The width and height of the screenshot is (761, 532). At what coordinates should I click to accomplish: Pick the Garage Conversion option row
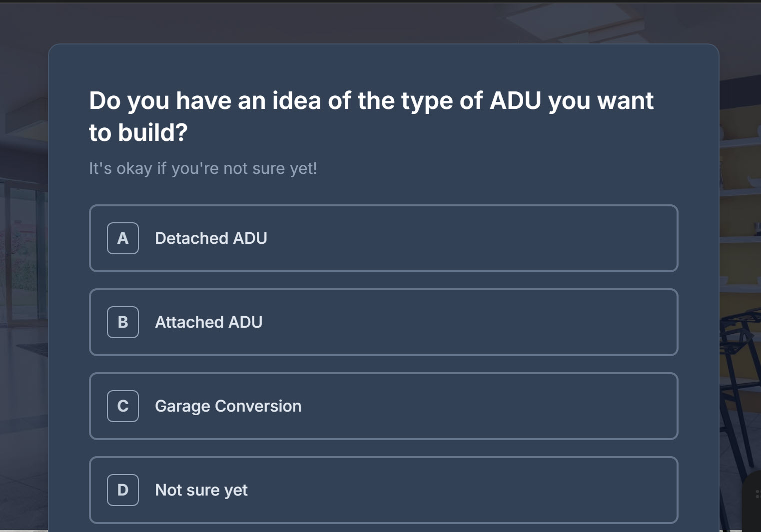coord(450,406)
